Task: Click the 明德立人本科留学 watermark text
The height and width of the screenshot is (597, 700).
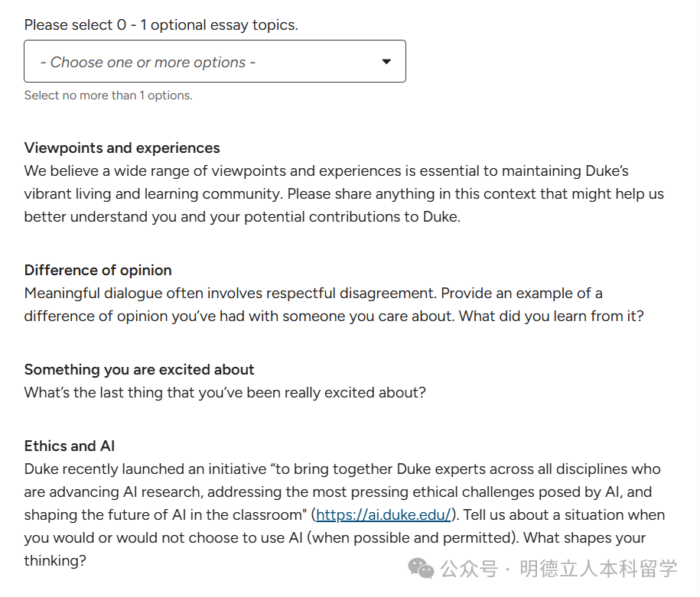Action: click(x=598, y=569)
